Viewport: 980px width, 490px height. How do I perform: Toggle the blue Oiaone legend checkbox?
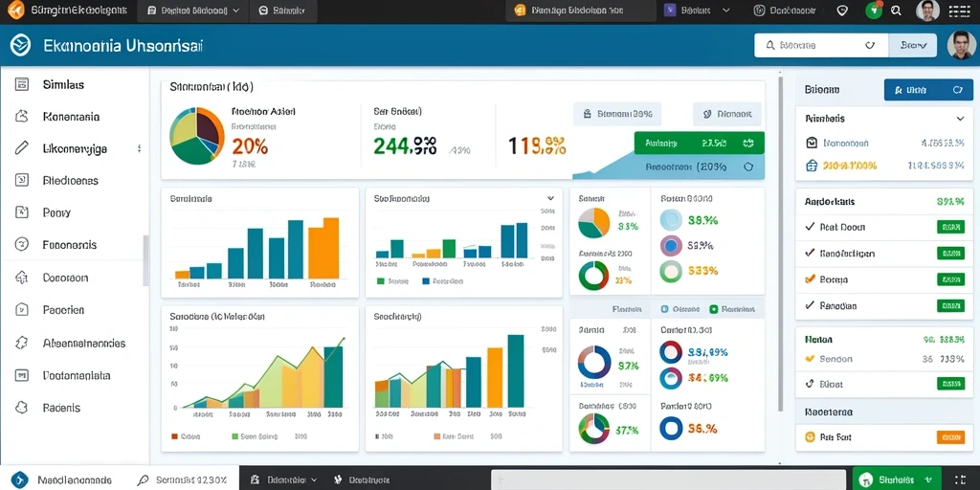(x=665, y=309)
